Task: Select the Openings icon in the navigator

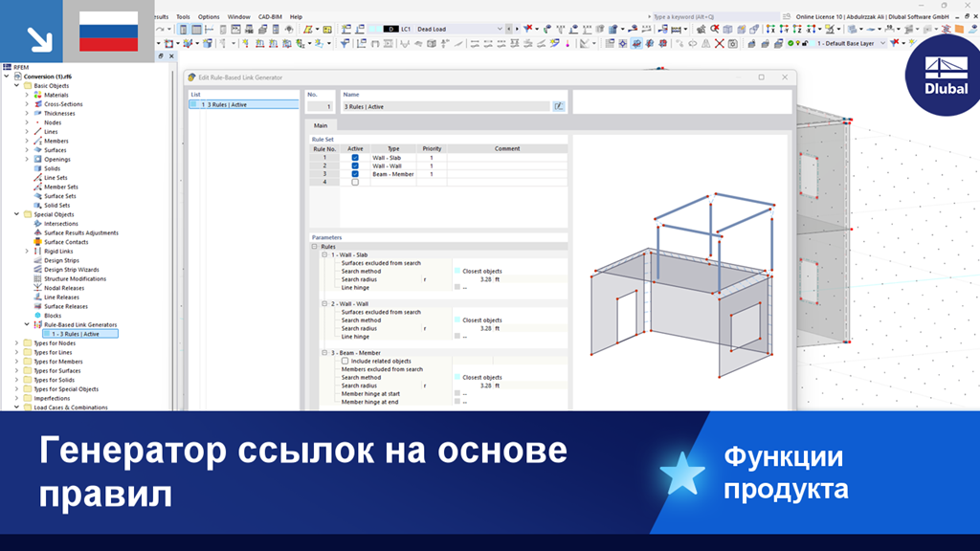Action: [37, 160]
